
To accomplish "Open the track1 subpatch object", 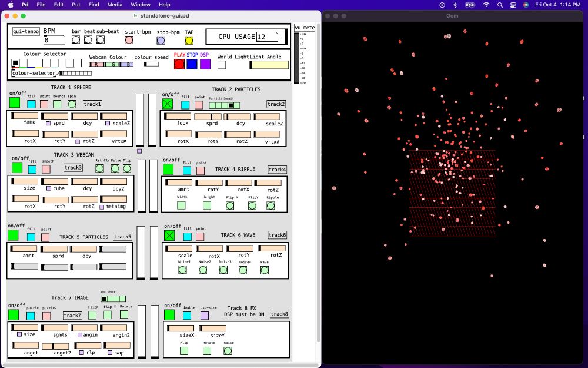I will tap(92, 104).
